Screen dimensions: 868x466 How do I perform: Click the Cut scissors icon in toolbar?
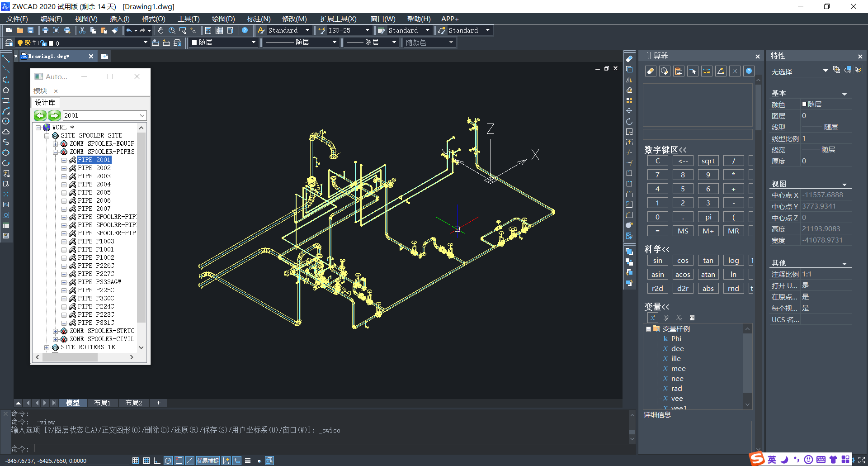(x=82, y=30)
